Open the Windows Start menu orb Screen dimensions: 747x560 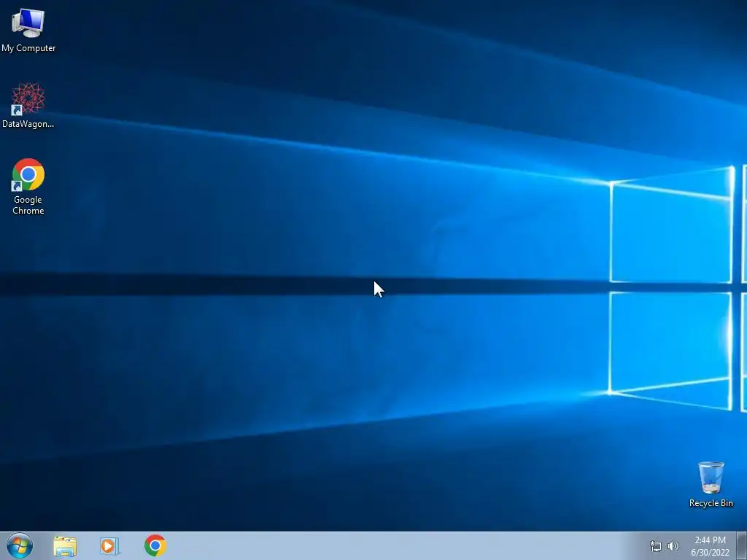coord(20,545)
